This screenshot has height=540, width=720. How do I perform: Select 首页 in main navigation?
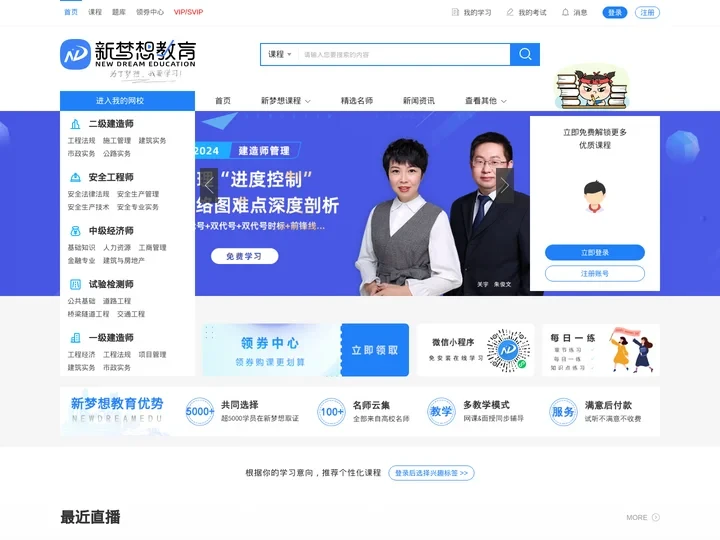tap(223, 101)
